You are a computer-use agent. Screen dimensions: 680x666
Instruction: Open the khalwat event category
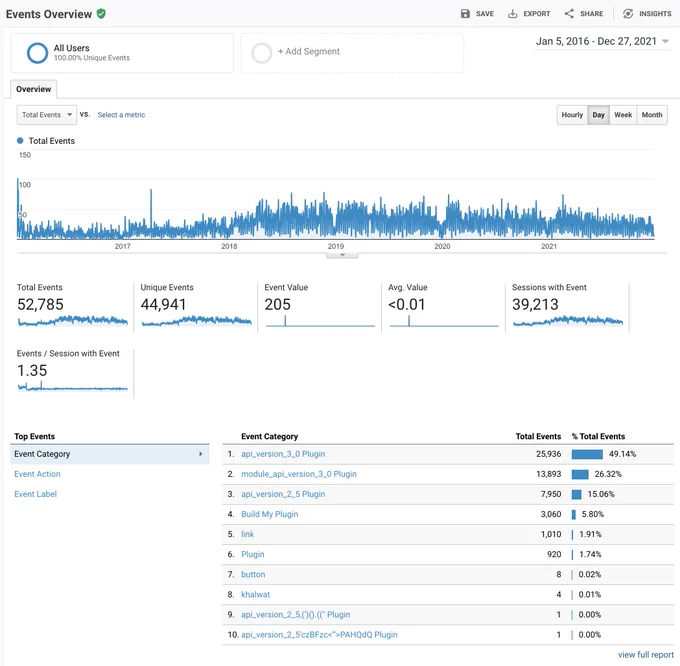click(255, 594)
